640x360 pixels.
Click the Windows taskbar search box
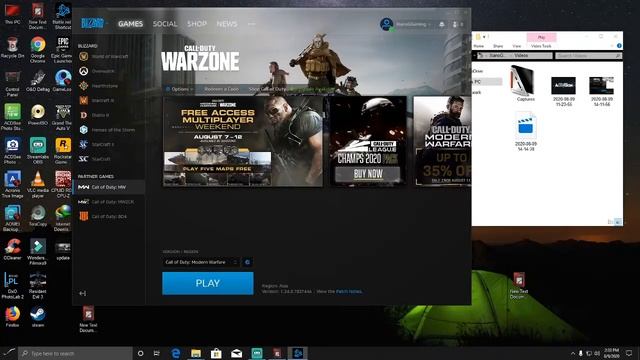(x=76, y=353)
